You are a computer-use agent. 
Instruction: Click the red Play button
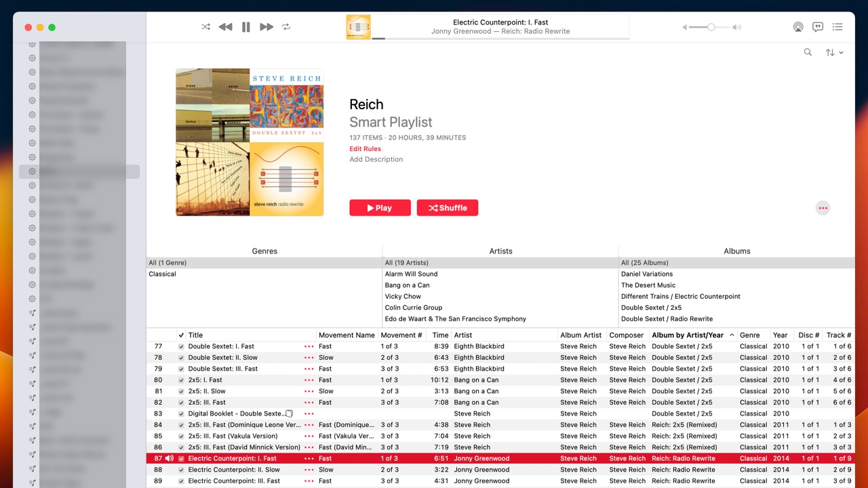[380, 208]
